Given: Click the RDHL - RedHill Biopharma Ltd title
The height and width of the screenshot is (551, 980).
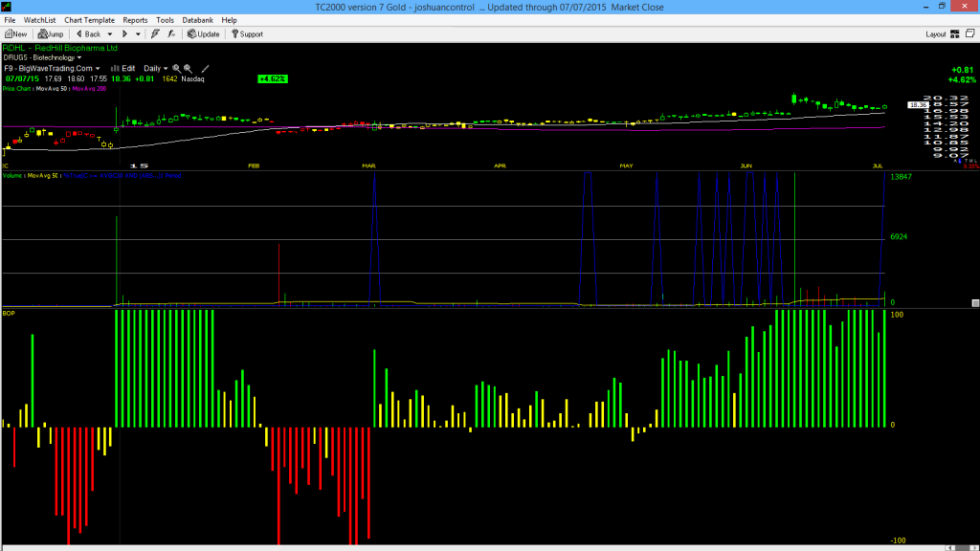Looking at the screenshot, I should coord(60,48).
